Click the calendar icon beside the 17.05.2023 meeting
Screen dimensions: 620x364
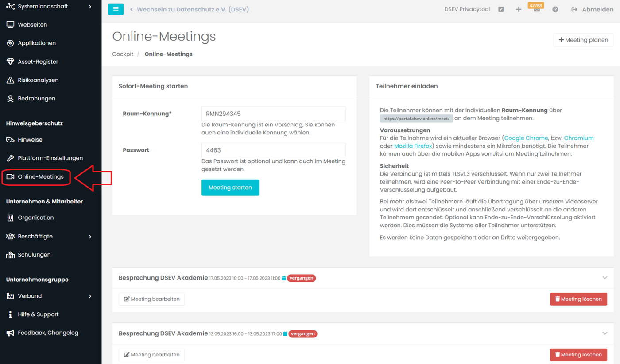(x=284, y=278)
